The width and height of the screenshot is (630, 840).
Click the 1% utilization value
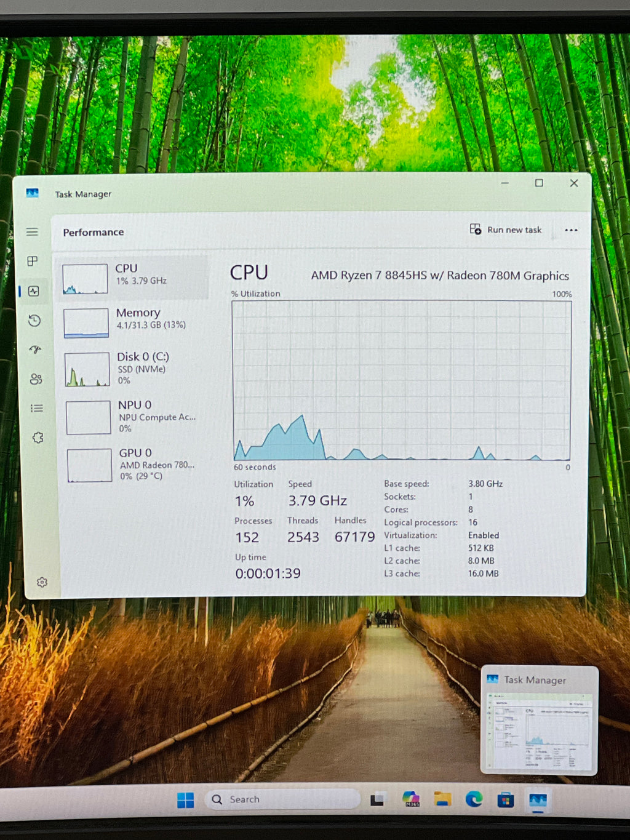tap(244, 502)
